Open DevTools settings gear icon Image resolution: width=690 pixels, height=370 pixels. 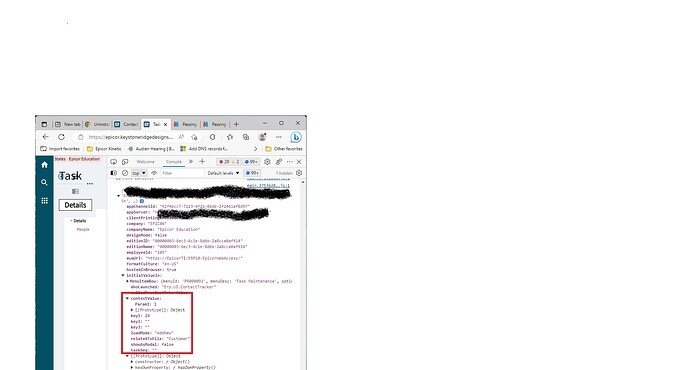point(267,162)
